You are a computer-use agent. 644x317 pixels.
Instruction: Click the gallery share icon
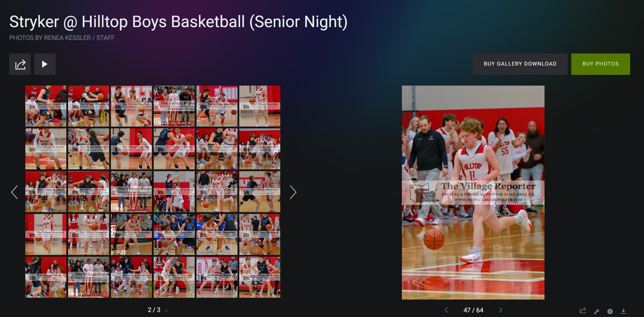click(x=20, y=64)
